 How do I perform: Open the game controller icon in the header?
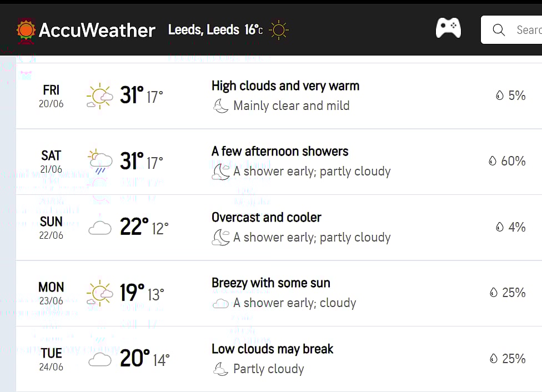(448, 29)
